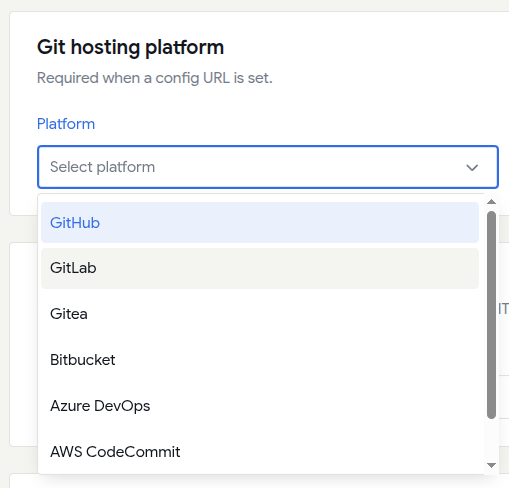Image resolution: width=509 pixels, height=488 pixels.
Task: Select AWS CodeCommit option
Action: pyautogui.click(x=260, y=452)
